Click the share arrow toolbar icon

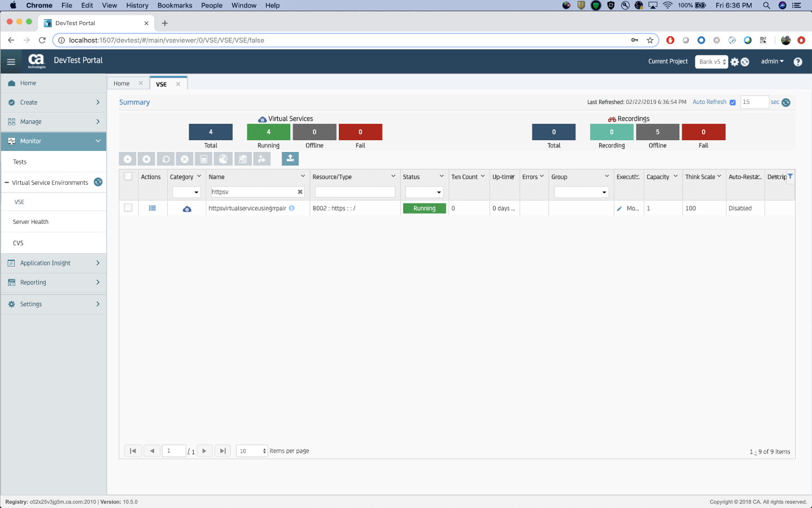[x=261, y=159]
